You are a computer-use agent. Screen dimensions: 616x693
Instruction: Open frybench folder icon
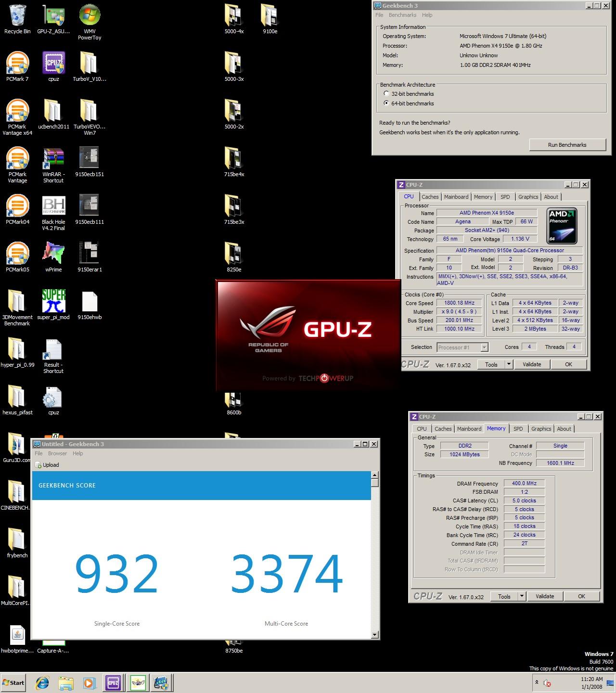click(17, 543)
